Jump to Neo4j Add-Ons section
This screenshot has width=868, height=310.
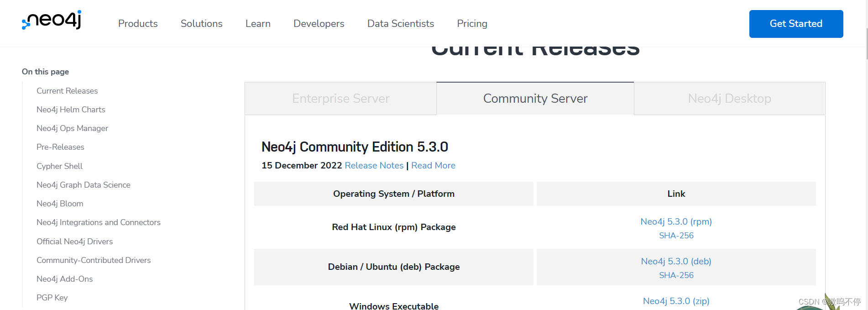click(x=64, y=279)
